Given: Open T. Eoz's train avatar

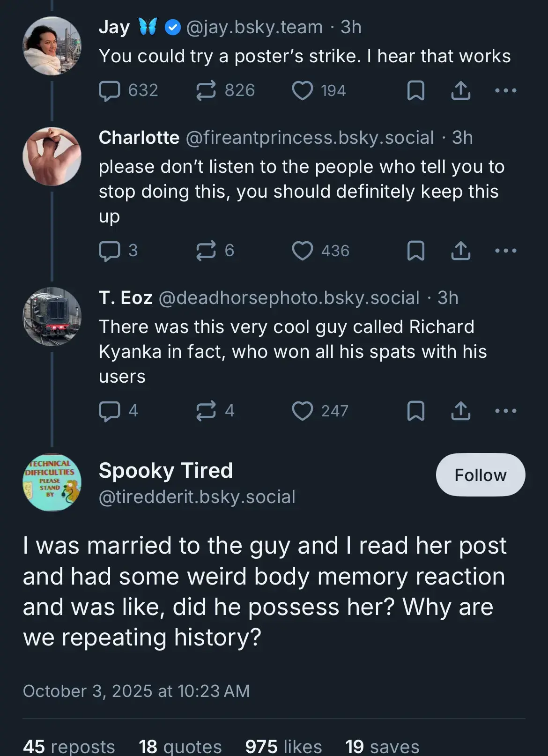Looking at the screenshot, I should pos(52,317).
